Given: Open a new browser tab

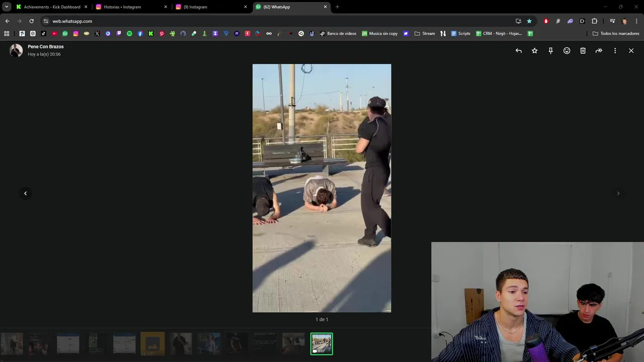Looking at the screenshot, I should [x=337, y=7].
